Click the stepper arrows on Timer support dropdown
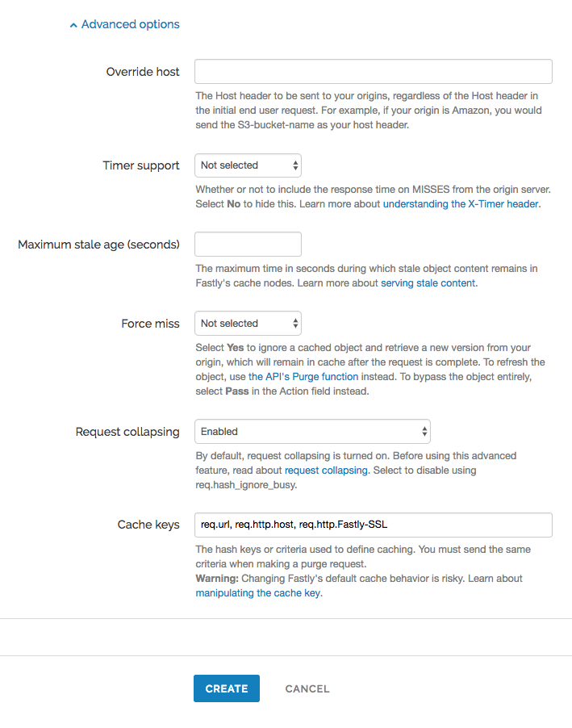This screenshot has height=728, width=572. (294, 165)
